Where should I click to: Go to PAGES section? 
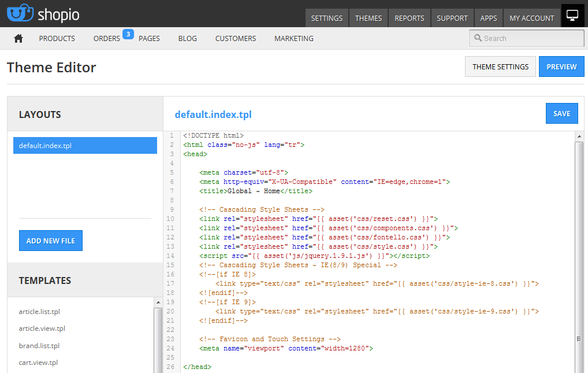click(149, 38)
